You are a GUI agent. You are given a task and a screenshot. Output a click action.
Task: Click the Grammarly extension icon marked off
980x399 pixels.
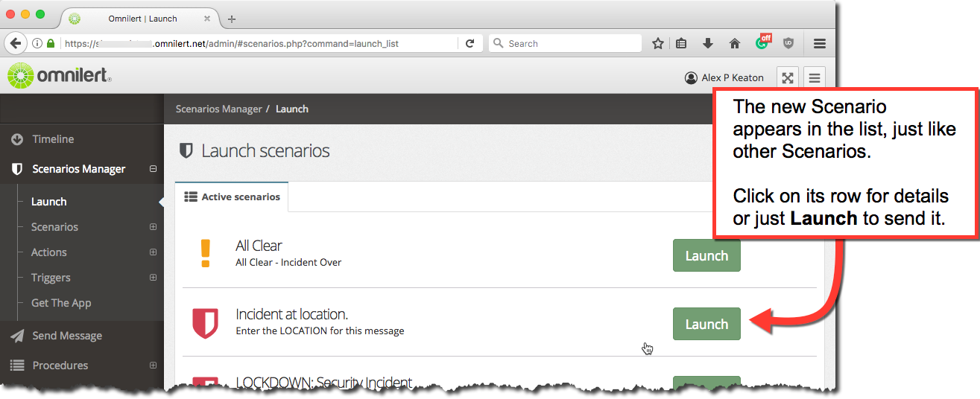tap(762, 42)
